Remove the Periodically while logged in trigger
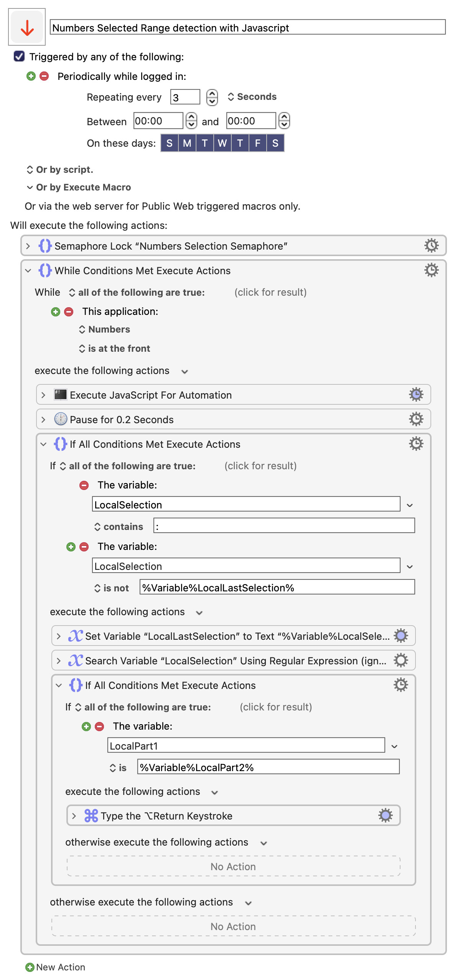 tap(44, 76)
